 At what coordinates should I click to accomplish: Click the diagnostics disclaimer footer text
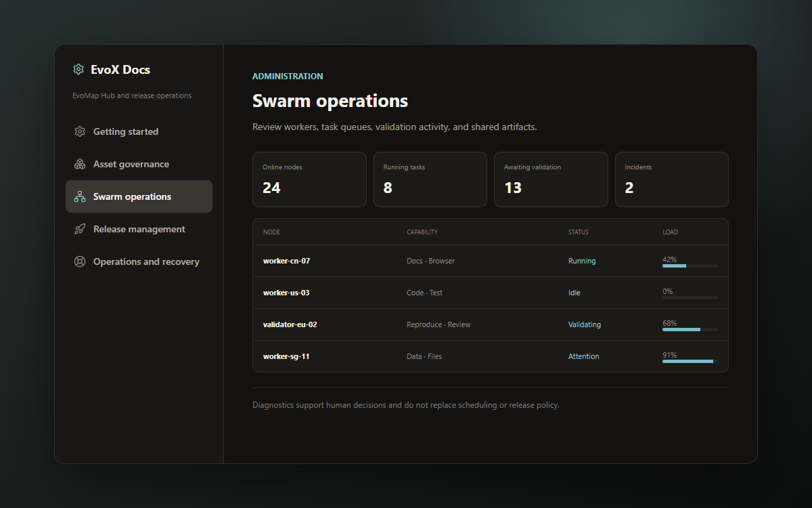coord(406,405)
